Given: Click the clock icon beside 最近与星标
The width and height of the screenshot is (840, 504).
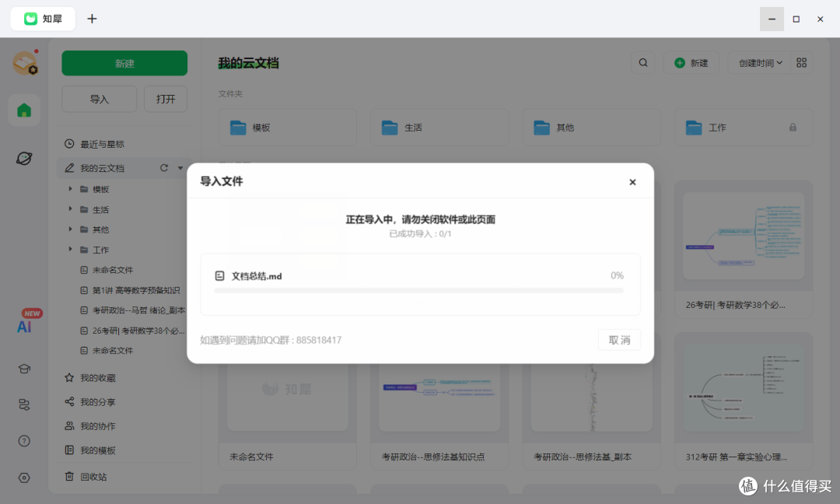Looking at the screenshot, I should [69, 144].
